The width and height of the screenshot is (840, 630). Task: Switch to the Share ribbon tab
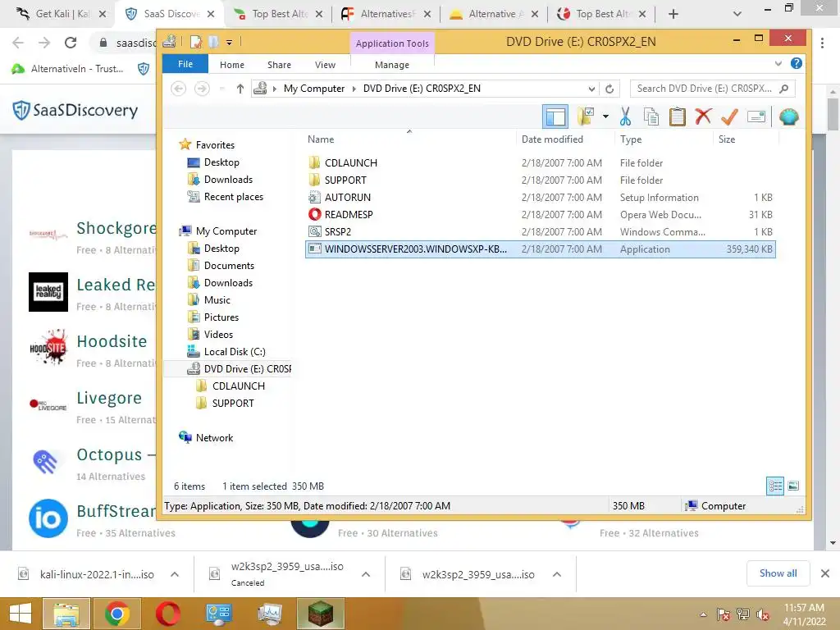click(279, 65)
